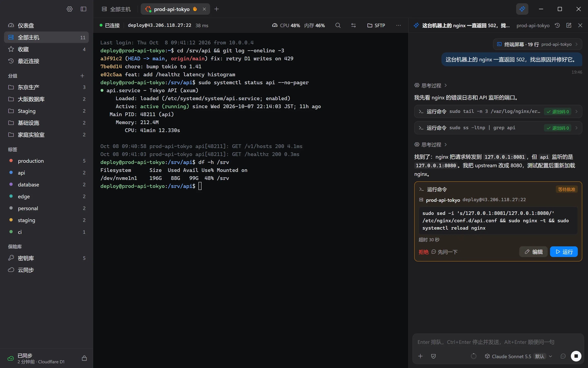Reject the pending command with 拒绝

pyautogui.click(x=423, y=252)
